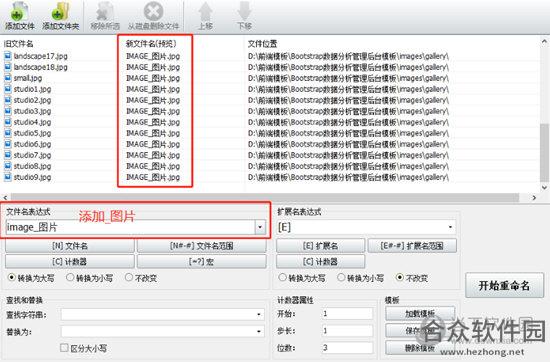Click the [N] 文件名 button
The image size is (550, 362).
point(70,246)
